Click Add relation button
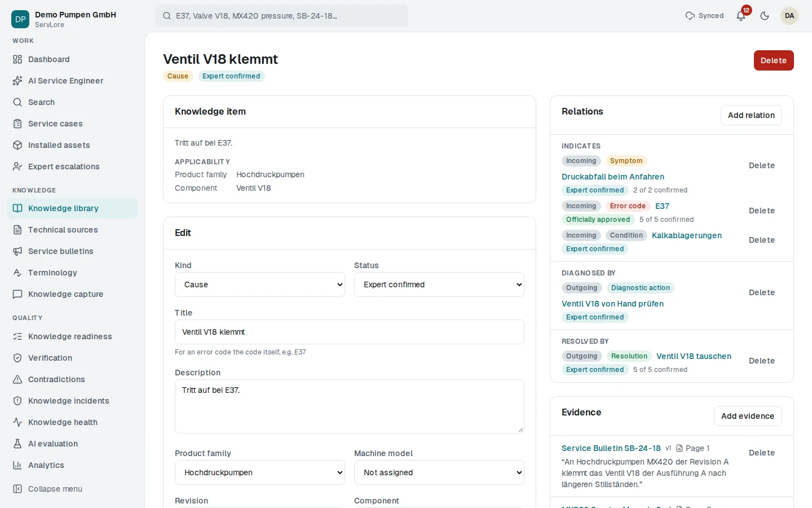 point(751,115)
